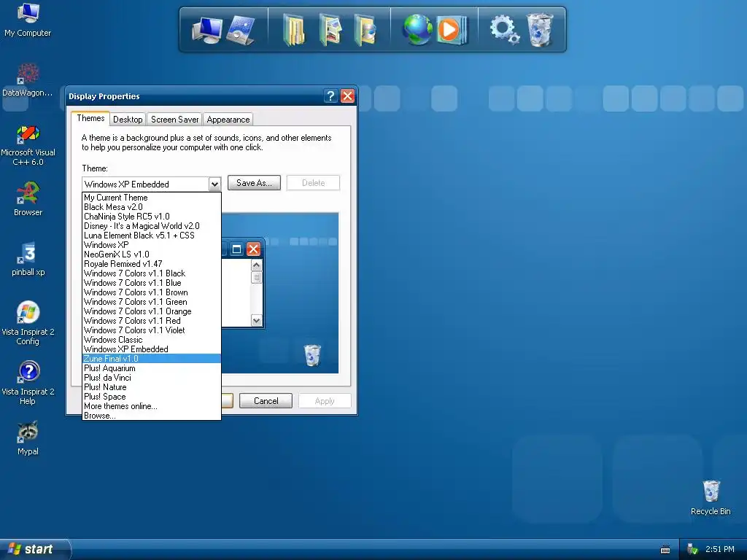Click the Cancel button
This screenshot has width=747, height=560.
(x=266, y=401)
